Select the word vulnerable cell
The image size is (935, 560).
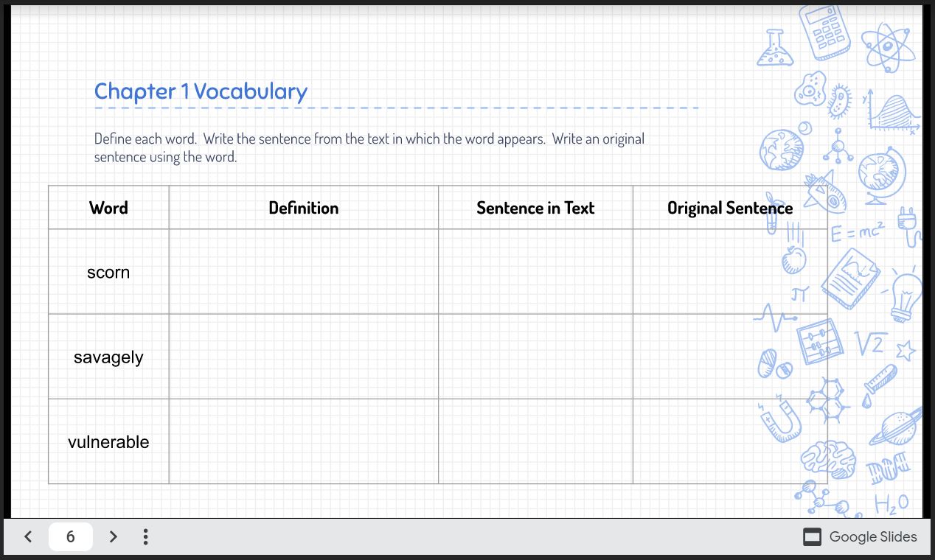coord(108,441)
